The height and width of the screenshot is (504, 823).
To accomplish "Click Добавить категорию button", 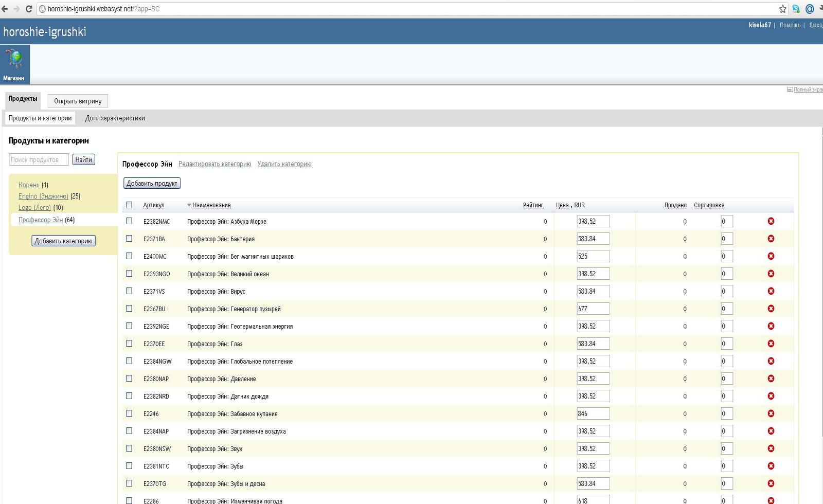I will [63, 241].
